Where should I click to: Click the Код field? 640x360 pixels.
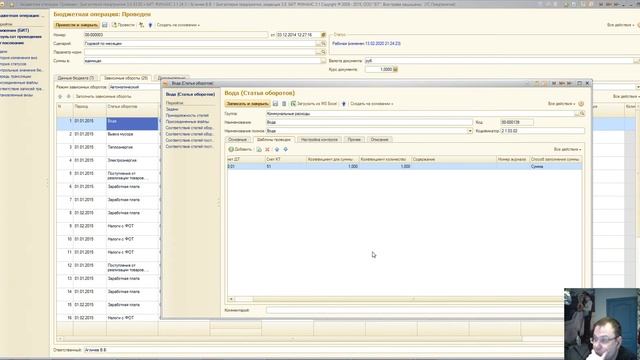pyautogui.click(x=517, y=122)
